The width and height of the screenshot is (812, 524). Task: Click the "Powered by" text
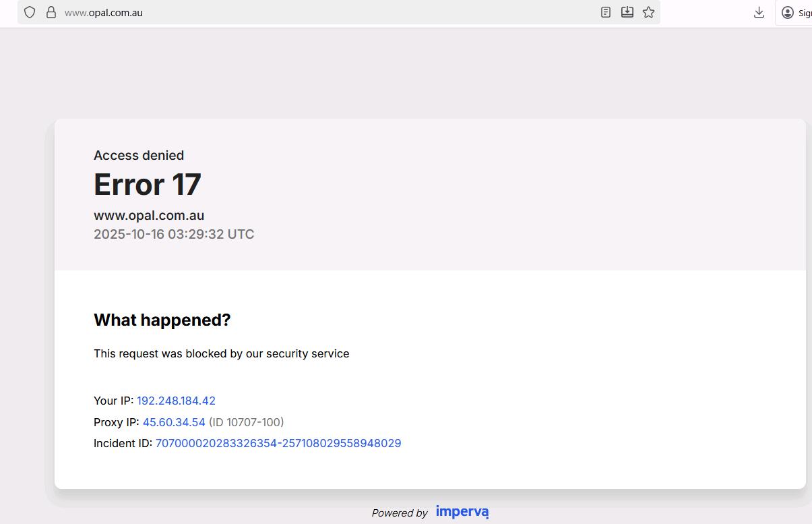pos(400,513)
